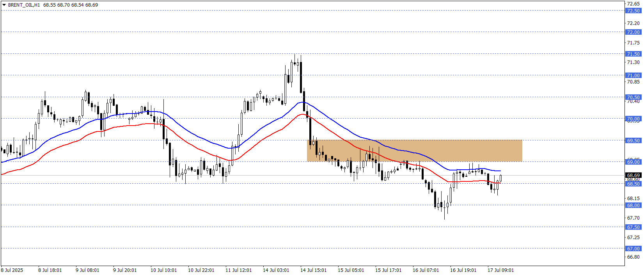Image resolution: width=644 pixels, height=275 pixels.
Task: Click the 72.20 price scale value
Action: click(x=633, y=23)
